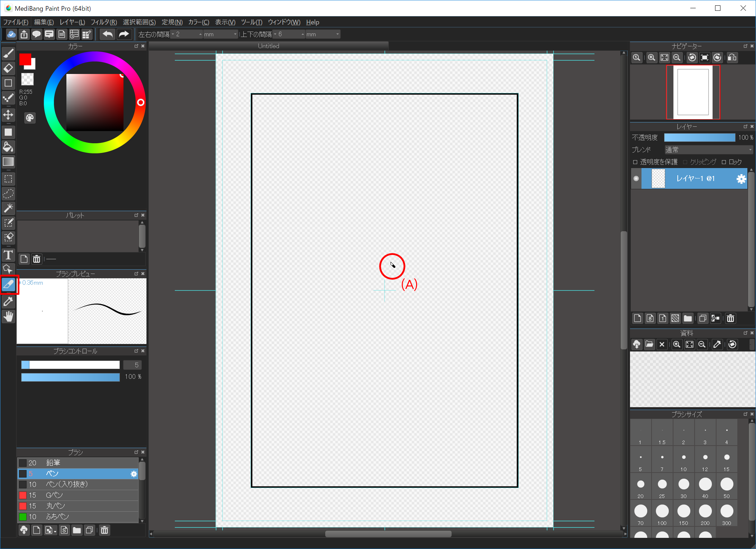Select the Text tool
Image resolution: width=756 pixels, height=549 pixels.
8,255
